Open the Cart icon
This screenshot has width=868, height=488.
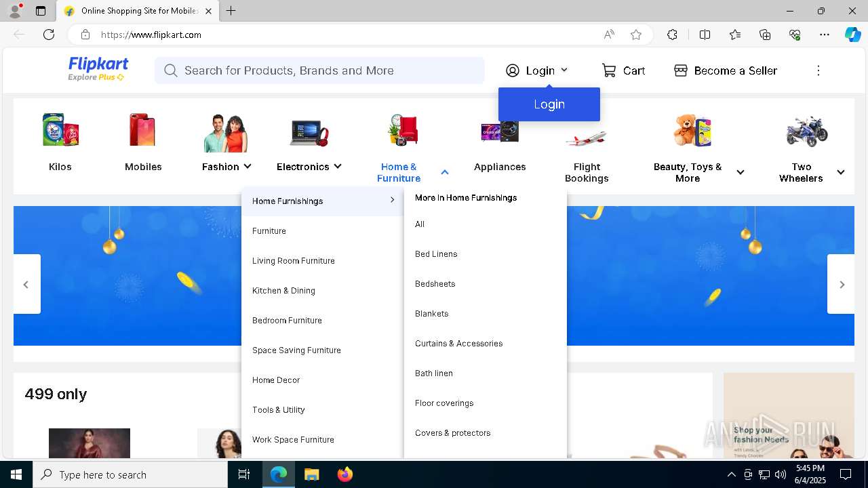coord(609,70)
